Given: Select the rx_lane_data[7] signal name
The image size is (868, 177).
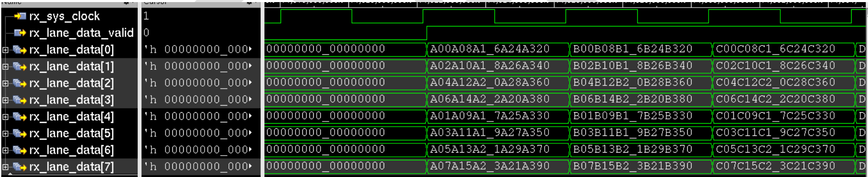Looking at the screenshot, I should click(71, 167).
